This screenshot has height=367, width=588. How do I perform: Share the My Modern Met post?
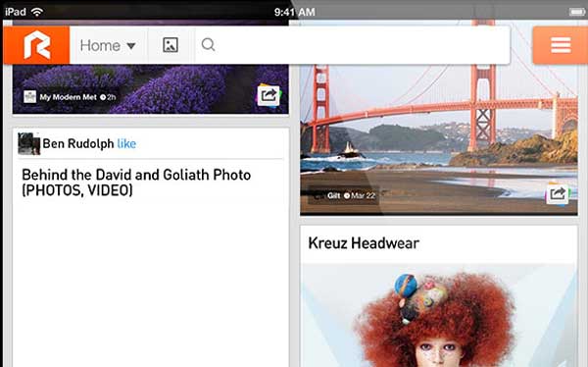point(269,95)
